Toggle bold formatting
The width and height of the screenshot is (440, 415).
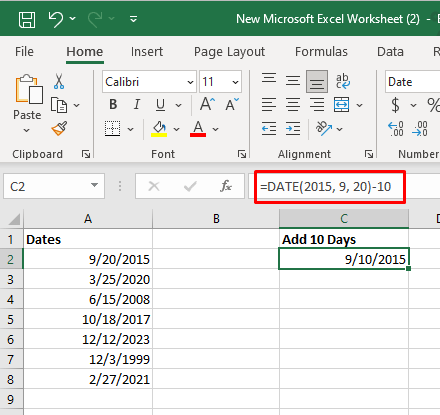113,105
